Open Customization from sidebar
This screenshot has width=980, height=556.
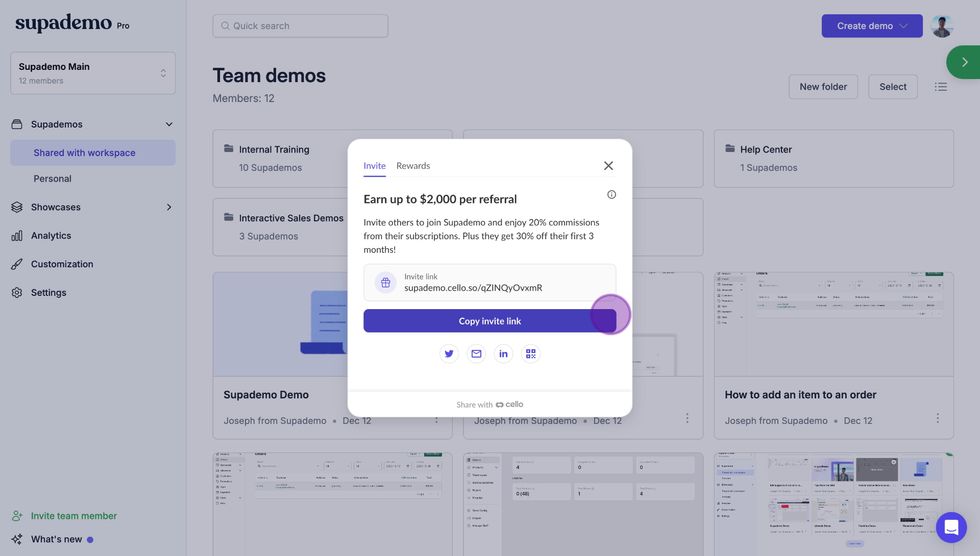click(x=62, y=264)
